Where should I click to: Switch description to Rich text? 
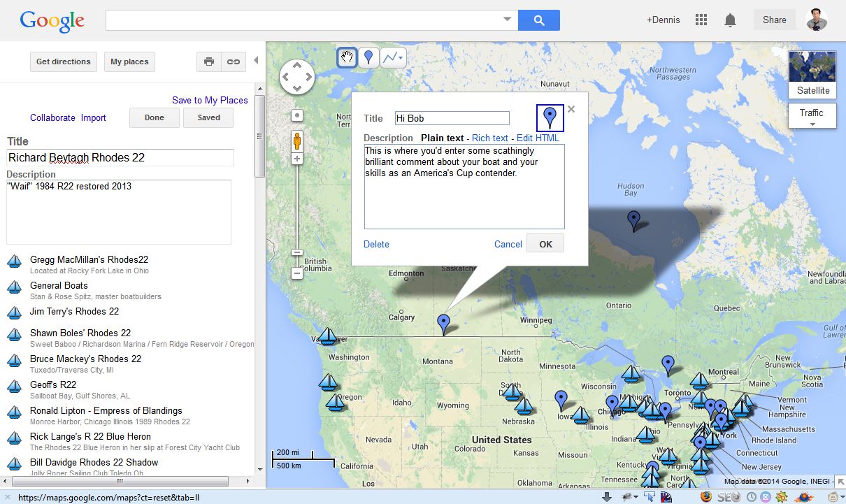tap(490, 138)
